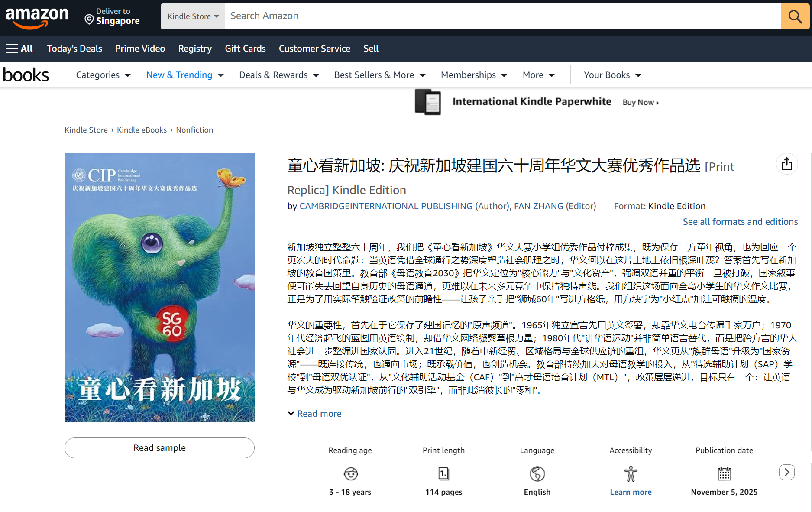Click the share icon beside the title
Viewport: 812px width, 512px height.
[x=786, y=164]
